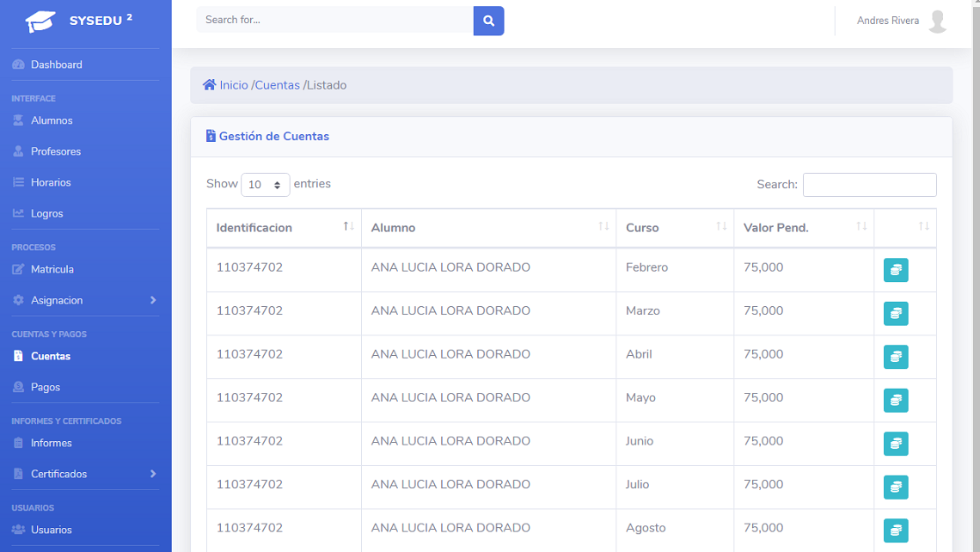The width and height of the screenshot is (980, 552).
Task: Go to Pagos in sidebar
Action: 46,387
